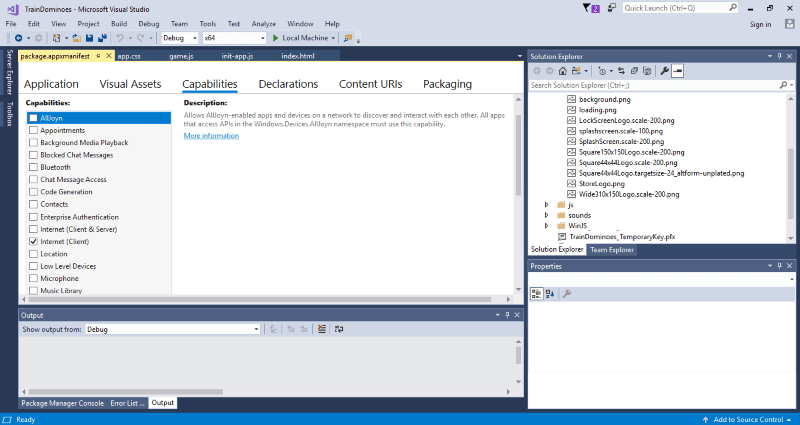Click Alphabetical sort icon in Properties
Screen dimensions: 800x425
tap(549, 293)
